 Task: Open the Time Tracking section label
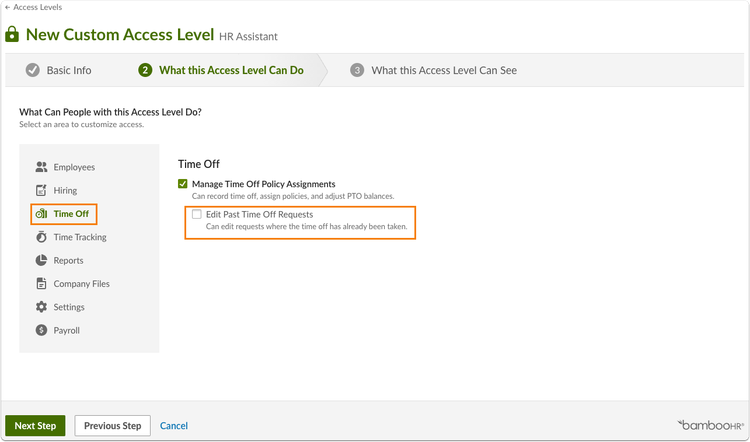click(x=80, y=237)
